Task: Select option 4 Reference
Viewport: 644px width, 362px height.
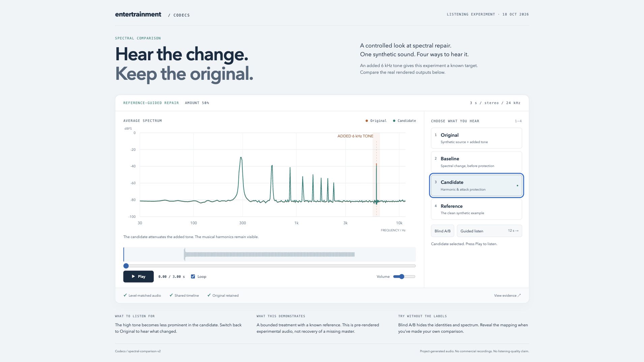Action: point(476,209)
